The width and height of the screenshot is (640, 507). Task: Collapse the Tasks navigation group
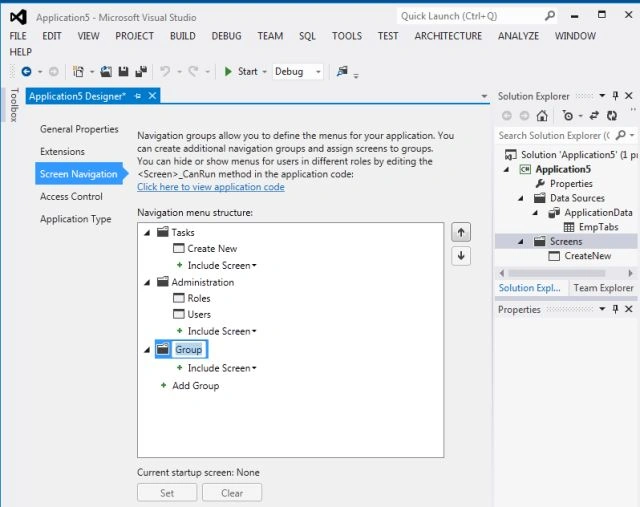147,233
